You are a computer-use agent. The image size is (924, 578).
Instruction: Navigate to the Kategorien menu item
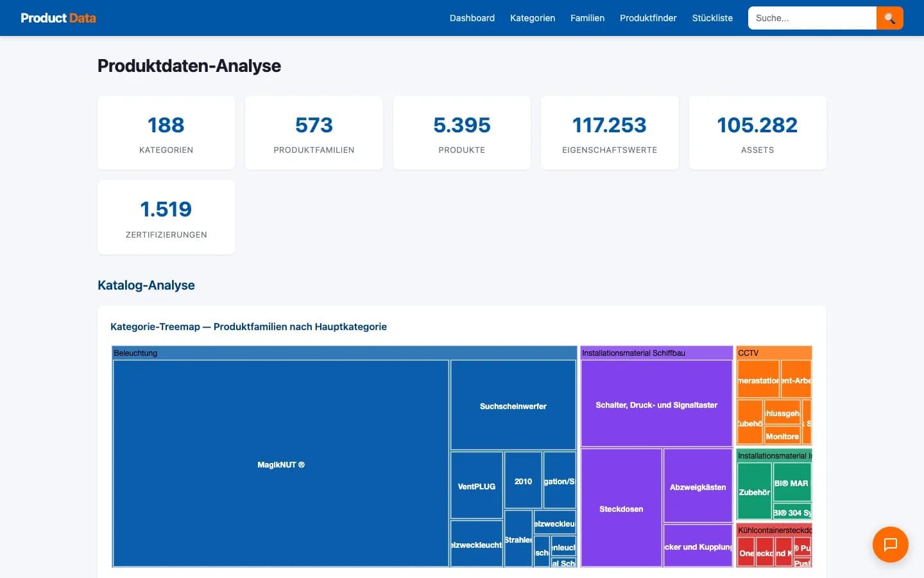(x=533, y=18)
